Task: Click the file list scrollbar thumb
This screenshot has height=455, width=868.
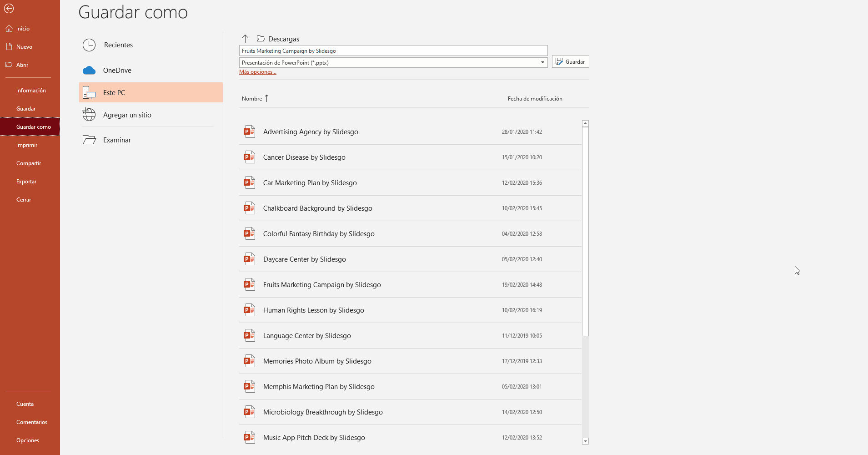Action: (585, 232)
